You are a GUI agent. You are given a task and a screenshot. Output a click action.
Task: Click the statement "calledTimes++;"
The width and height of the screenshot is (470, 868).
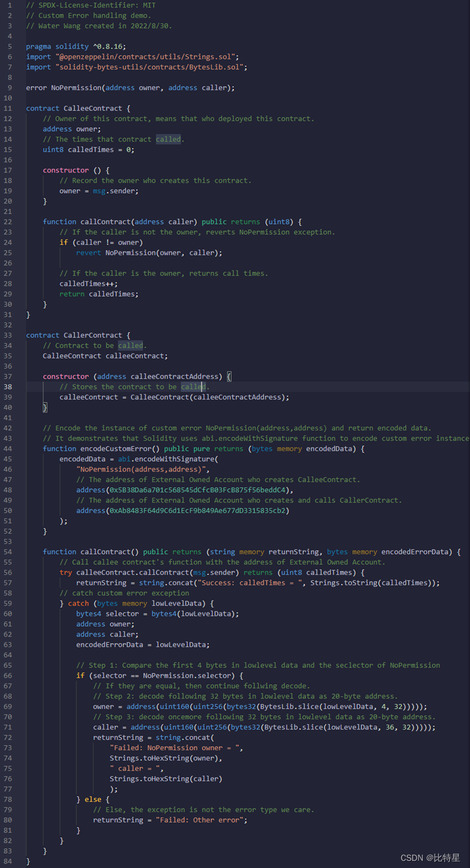tap(88, 284)
